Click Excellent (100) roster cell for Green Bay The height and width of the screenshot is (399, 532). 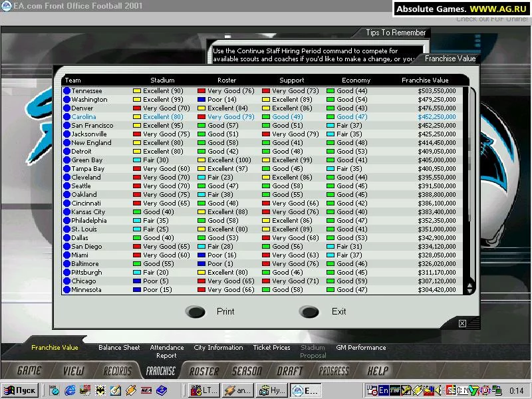229,160
